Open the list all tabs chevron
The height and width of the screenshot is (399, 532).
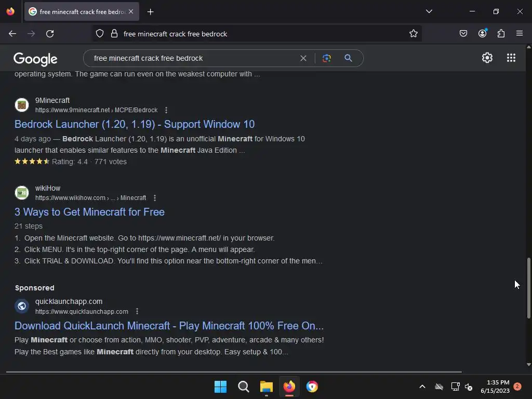point(429,11)
